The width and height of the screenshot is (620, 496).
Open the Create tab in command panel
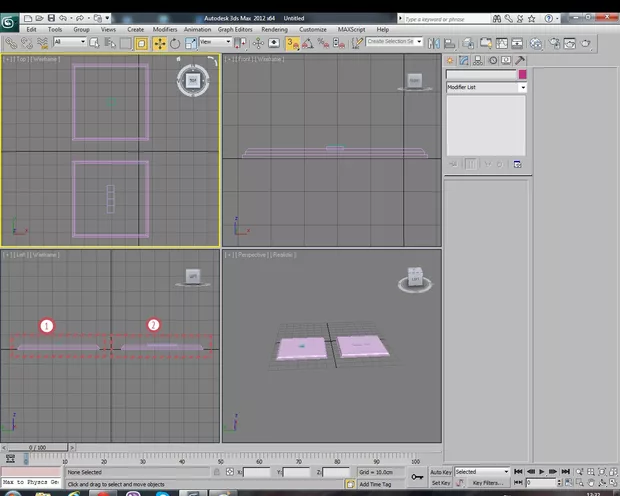tap(452, 60)
